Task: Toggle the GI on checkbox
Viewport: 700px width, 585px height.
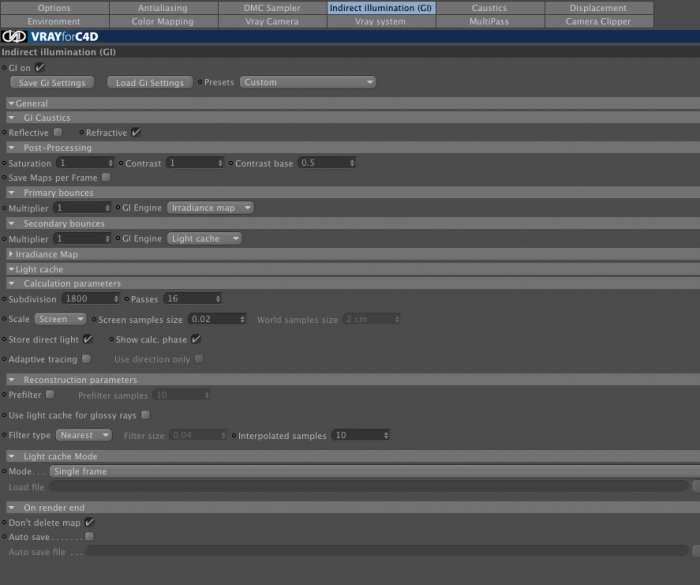Action: (40, 68)
